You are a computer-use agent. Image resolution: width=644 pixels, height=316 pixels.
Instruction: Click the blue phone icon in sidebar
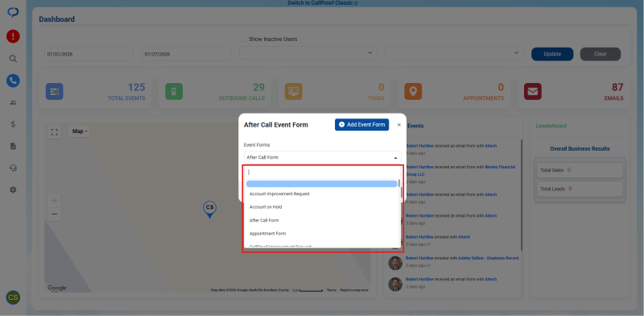click(13, 81)
